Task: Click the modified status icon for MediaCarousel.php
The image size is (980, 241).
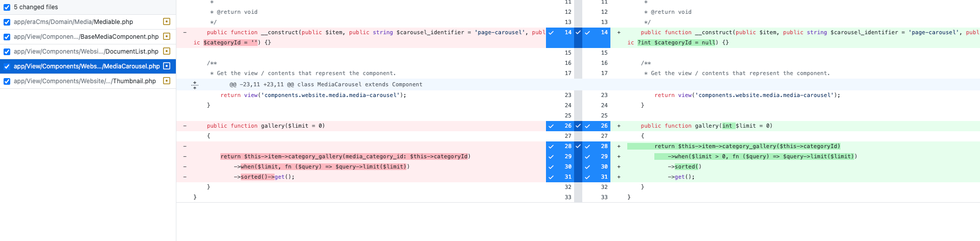Action: click(166, 66)
